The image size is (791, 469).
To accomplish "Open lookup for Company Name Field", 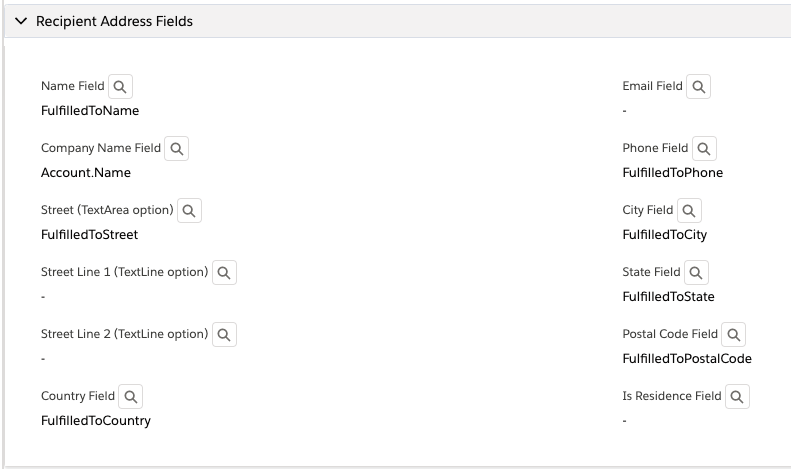I will 177,149.
